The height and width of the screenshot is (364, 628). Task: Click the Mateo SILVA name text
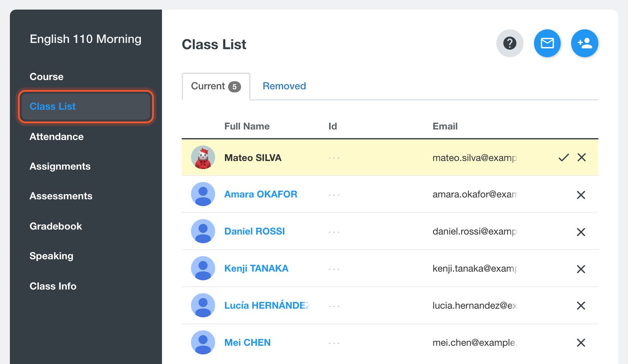[253, 158]
